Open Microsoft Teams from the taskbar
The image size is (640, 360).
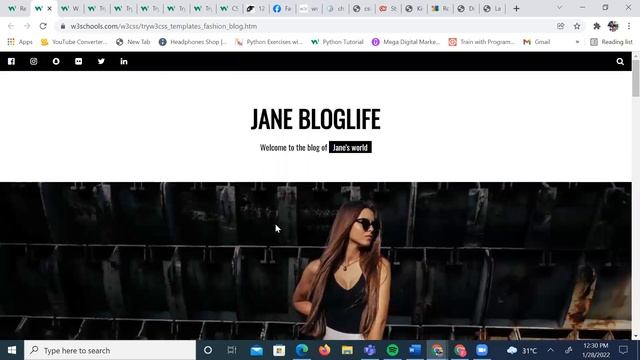pyautogui.click(x=370, y=350)
